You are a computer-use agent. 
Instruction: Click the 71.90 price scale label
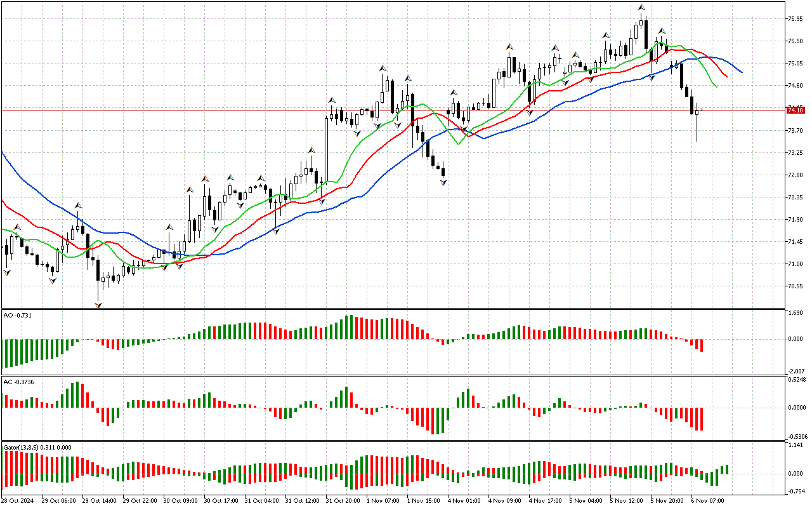795,220
